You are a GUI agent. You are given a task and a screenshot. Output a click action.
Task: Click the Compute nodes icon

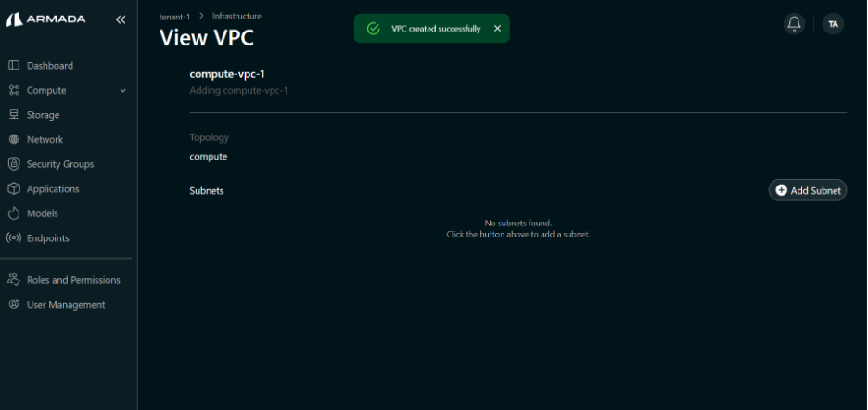click(x=14, y=90)
